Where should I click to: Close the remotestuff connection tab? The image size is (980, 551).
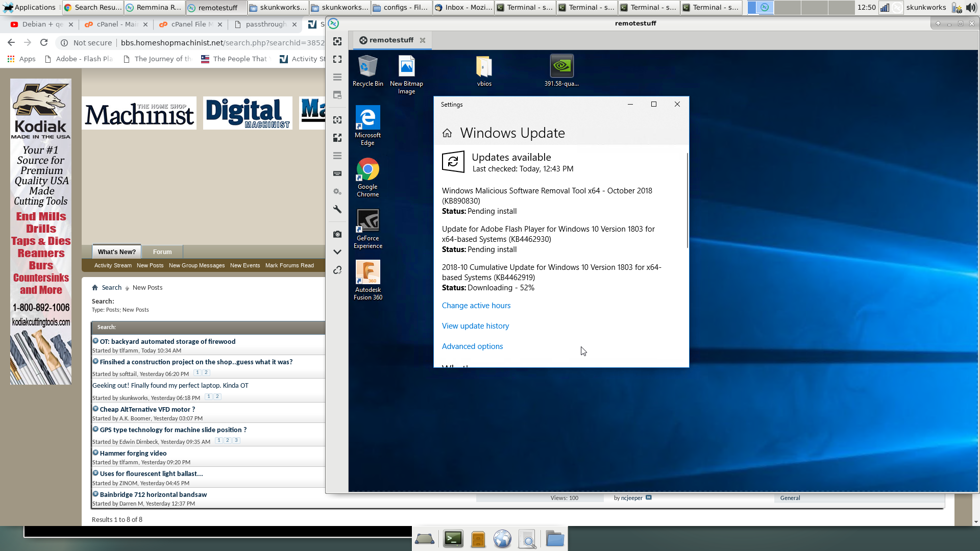(x=423, y=40)
